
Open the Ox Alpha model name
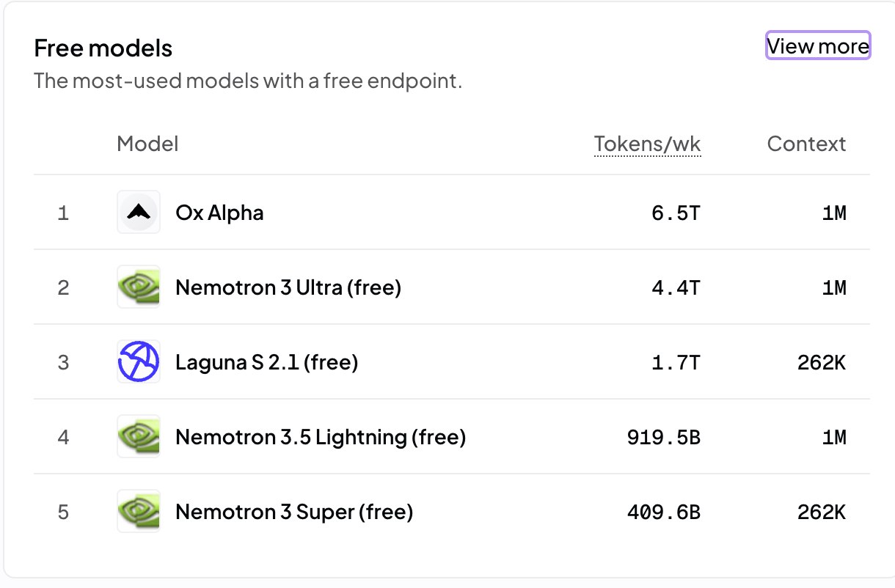219,213
